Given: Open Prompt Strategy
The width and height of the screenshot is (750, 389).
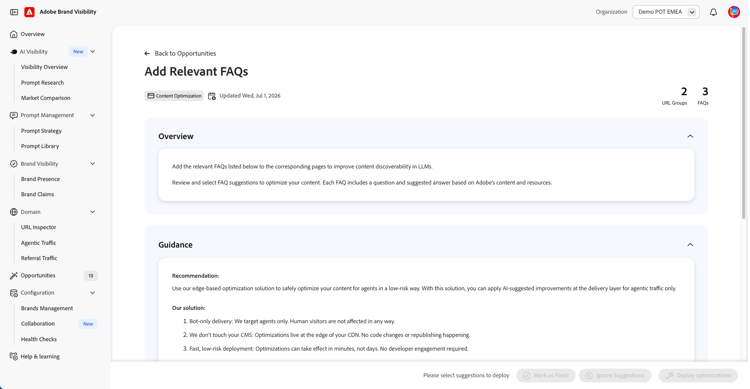Looking at the screenshot, I should 41,131.
